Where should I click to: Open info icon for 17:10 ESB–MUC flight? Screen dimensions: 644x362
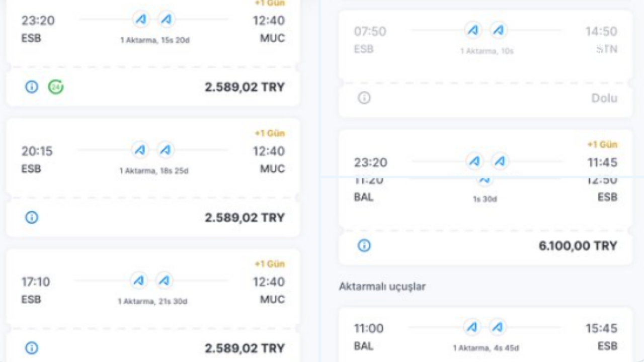(32, 348)
